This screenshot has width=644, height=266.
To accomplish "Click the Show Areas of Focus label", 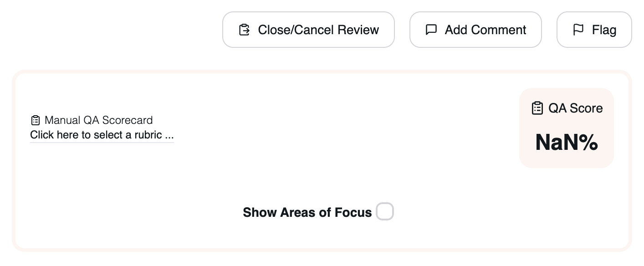I will (x=307, y=212).
